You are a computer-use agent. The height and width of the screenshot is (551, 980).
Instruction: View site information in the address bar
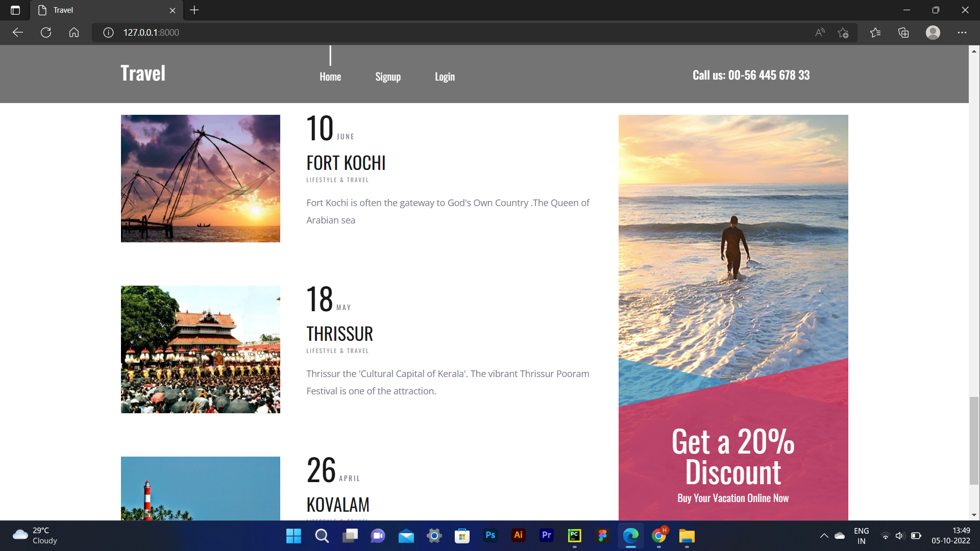pyautogui.click(x=108, y=32)
